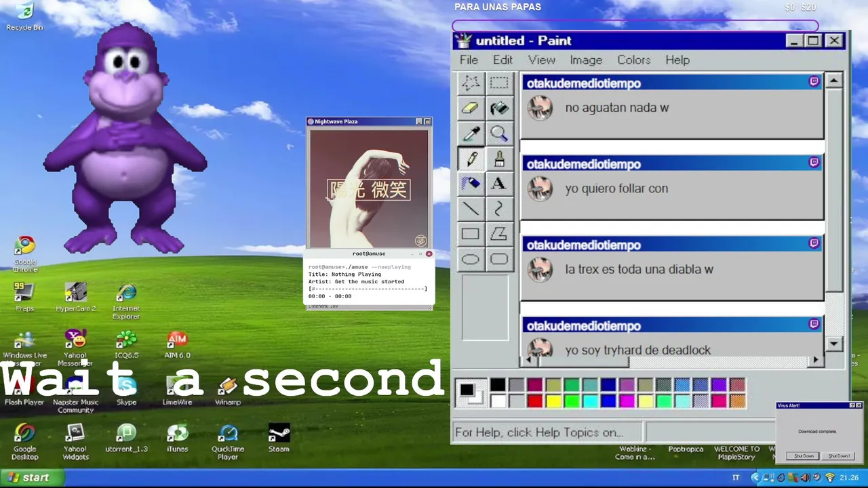The height and width of the screenshot is (488, 868).
Task: Pick the black swatch in the Paint palette
Action: pos(497,385)
